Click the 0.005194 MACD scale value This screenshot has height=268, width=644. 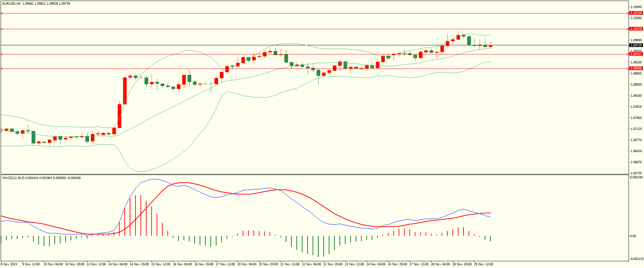[x=636, y=177]
